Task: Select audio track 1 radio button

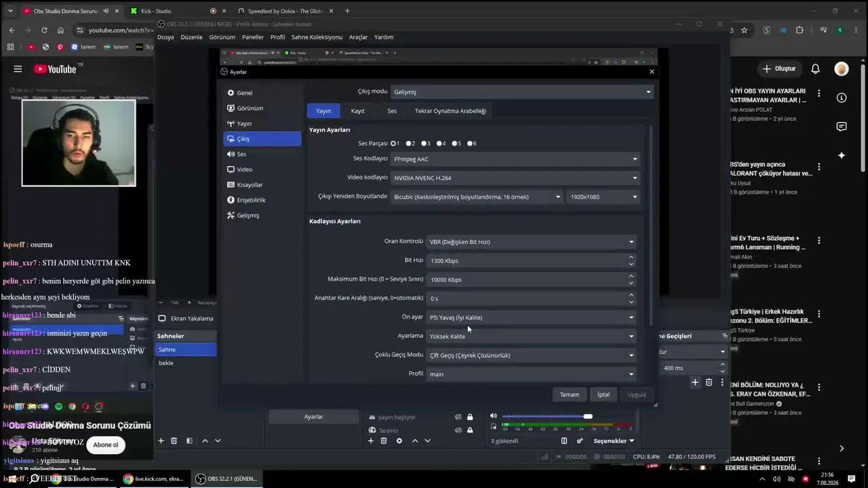Action: click(394, 144)
